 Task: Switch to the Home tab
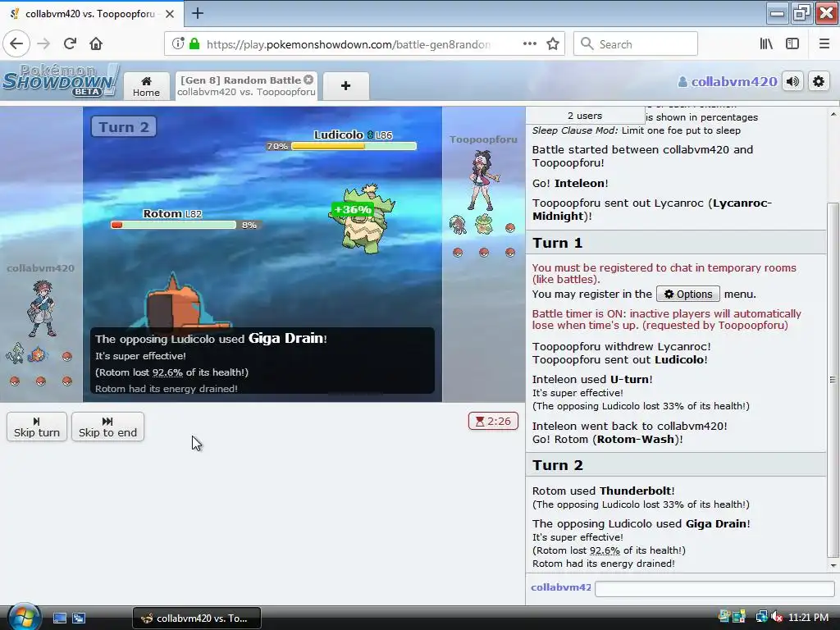(x=146, y=86)
